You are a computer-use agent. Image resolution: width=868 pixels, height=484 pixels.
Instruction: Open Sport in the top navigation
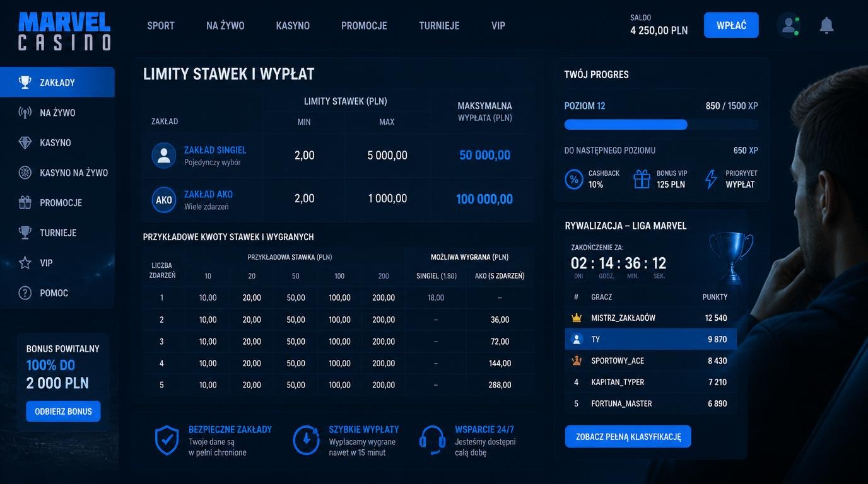[161, 26]
